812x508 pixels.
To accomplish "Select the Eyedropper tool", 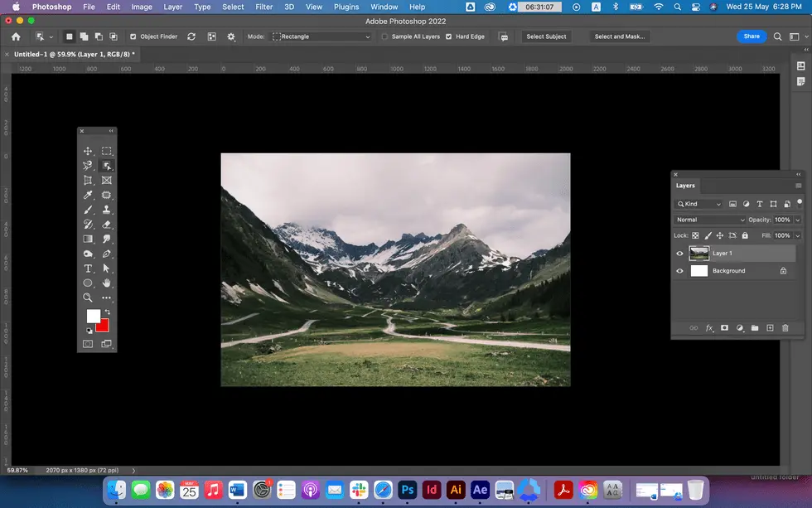I will [87, 195].
